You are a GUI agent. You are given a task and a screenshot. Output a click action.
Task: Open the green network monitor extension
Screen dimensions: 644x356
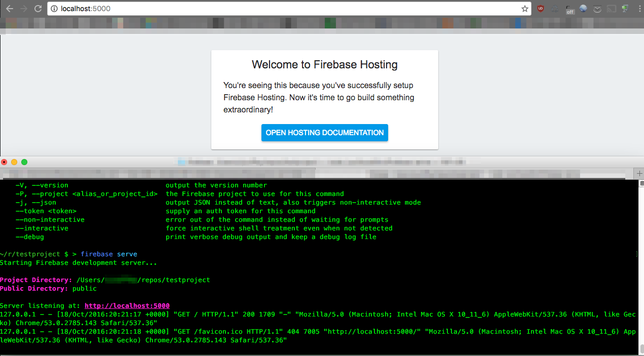(x=625, y=9)
